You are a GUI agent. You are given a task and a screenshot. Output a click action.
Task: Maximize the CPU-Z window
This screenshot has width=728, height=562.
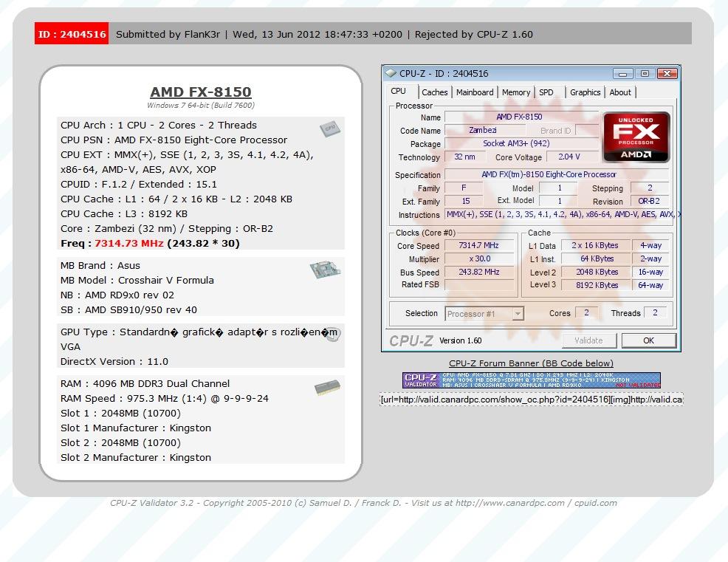[645, 73]
